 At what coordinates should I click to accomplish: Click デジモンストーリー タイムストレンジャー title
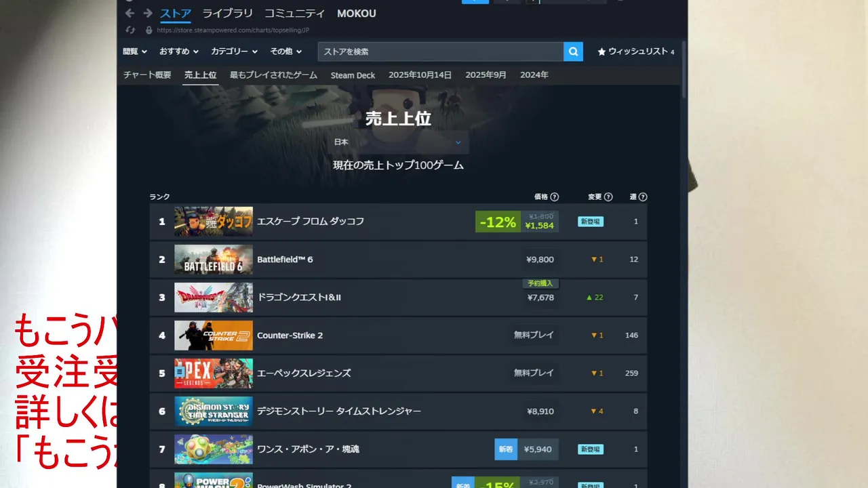(x=339, y=411)
